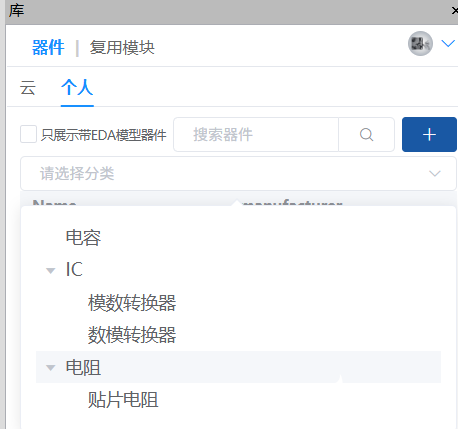Open the 复用模块 section

[122, 47]
